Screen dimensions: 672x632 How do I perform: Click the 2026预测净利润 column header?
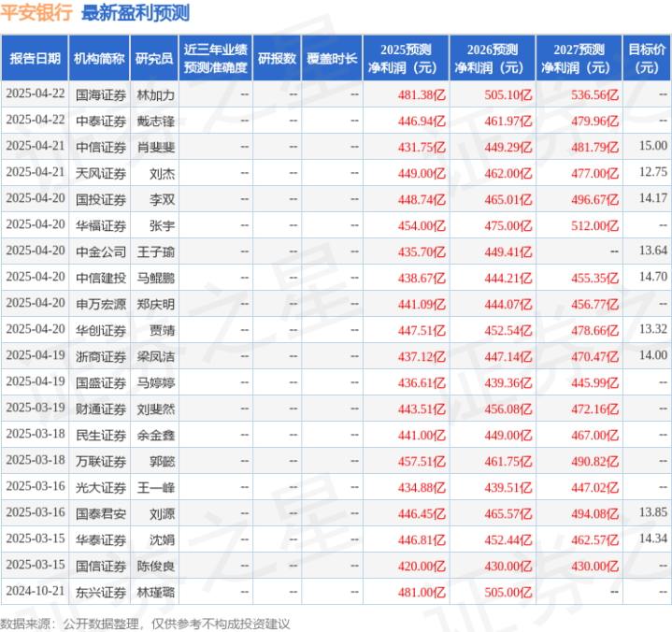(493, 58)
